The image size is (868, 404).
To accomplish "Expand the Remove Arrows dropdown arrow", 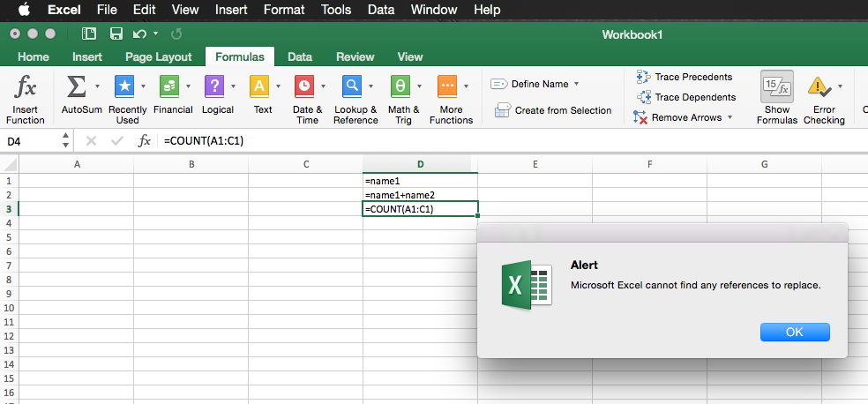I will coord(730,117).
